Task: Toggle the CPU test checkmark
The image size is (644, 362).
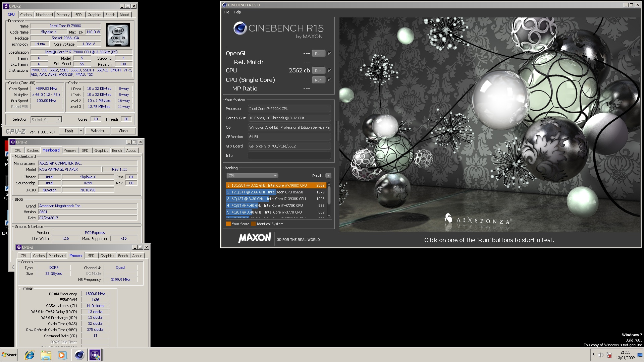Action: click(x=329, y=70)
